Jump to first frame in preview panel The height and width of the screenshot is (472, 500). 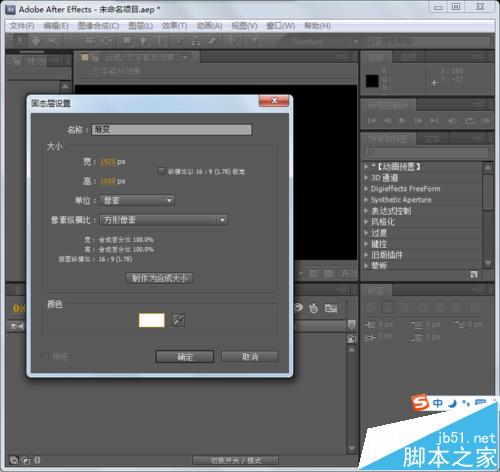(x=372, y=120)
